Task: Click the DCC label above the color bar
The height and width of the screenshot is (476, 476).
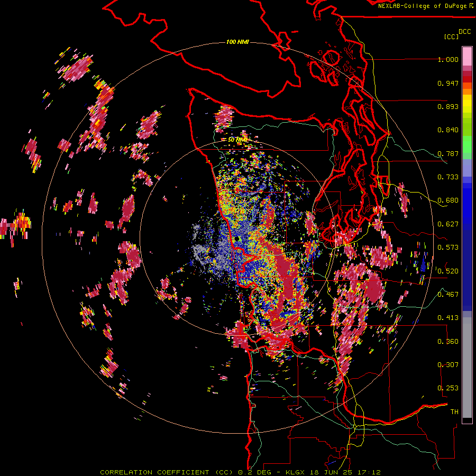Action: tap(465, 32)
